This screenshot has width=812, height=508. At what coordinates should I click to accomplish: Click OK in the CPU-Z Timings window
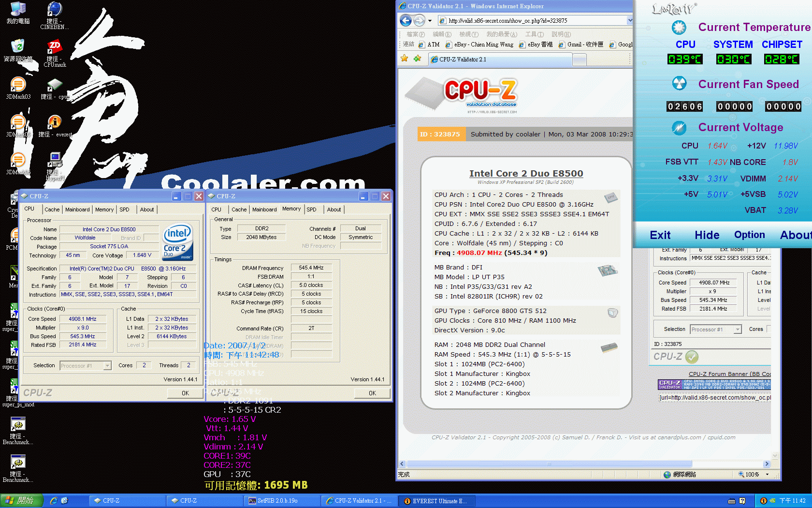point(372,393)
